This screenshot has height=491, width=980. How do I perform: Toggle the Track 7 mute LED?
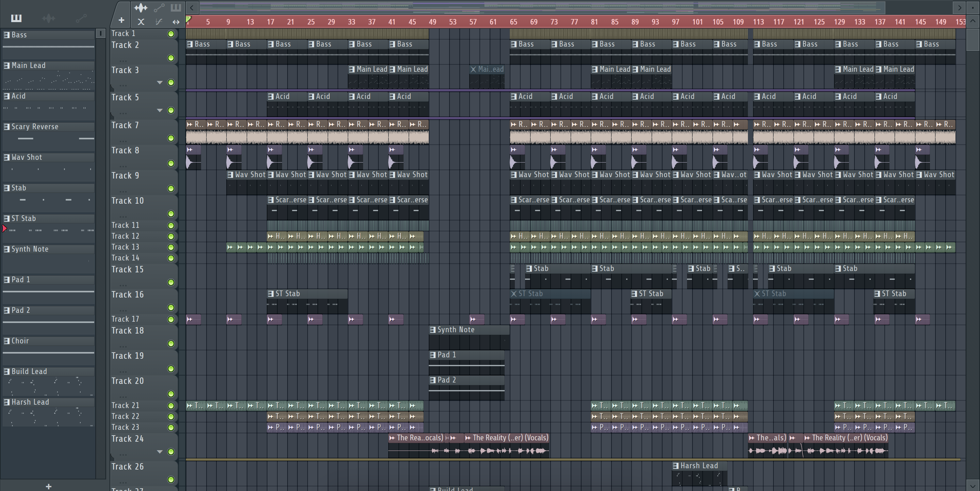coord(171,138)
